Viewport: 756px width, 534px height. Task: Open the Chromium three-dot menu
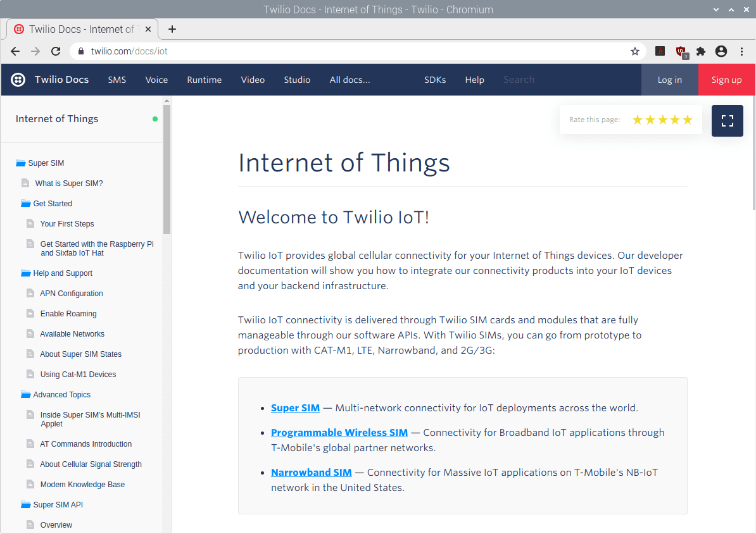tap(742, 51)
